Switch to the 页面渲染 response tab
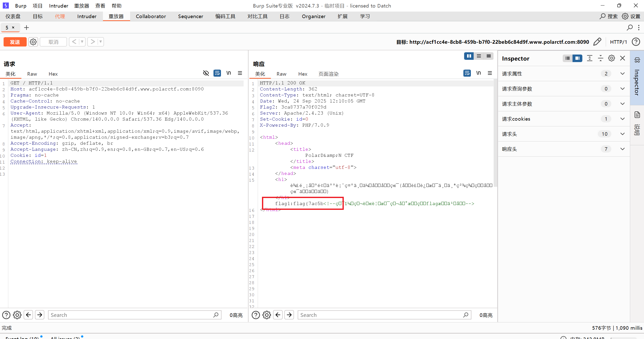 [x=328, y=74]
